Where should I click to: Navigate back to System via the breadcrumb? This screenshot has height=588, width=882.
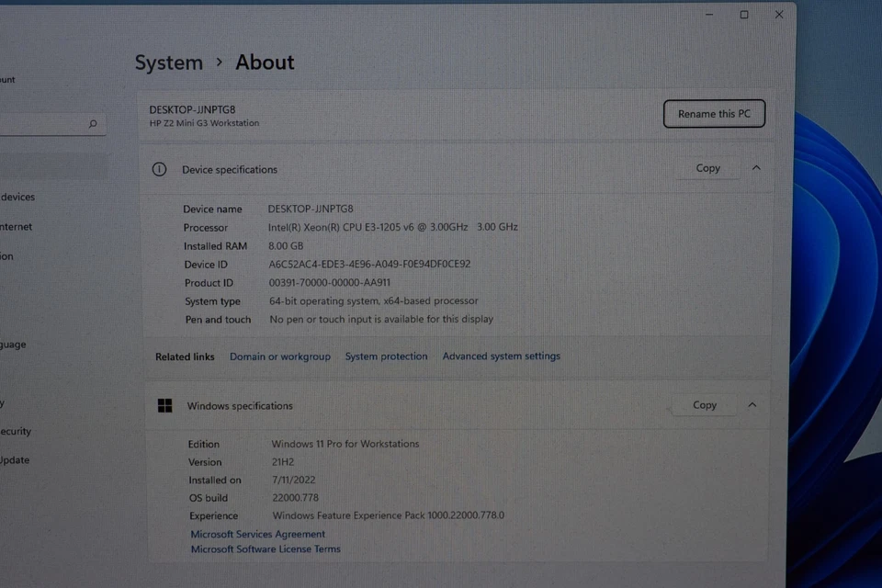tap(169, 62)
